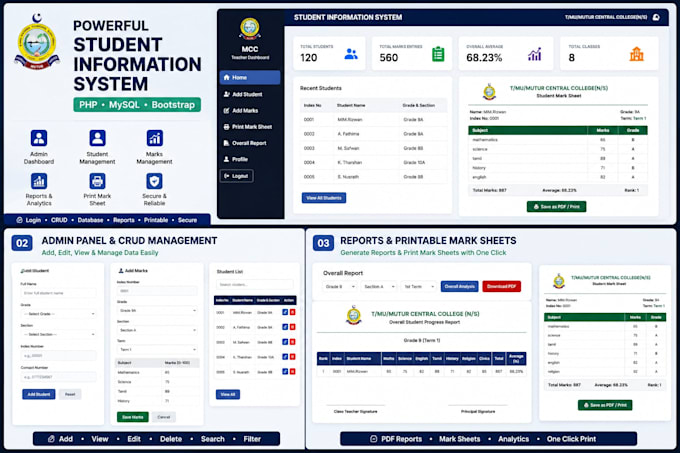This screenshot has width=680, height=453.
Task: Open Print Mark Sheet in the sidebar menu
Action: click(248, 127)
